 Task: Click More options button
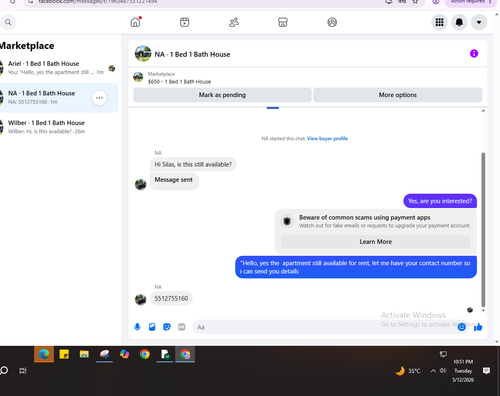pyautogui.click(x=398, y=95)
